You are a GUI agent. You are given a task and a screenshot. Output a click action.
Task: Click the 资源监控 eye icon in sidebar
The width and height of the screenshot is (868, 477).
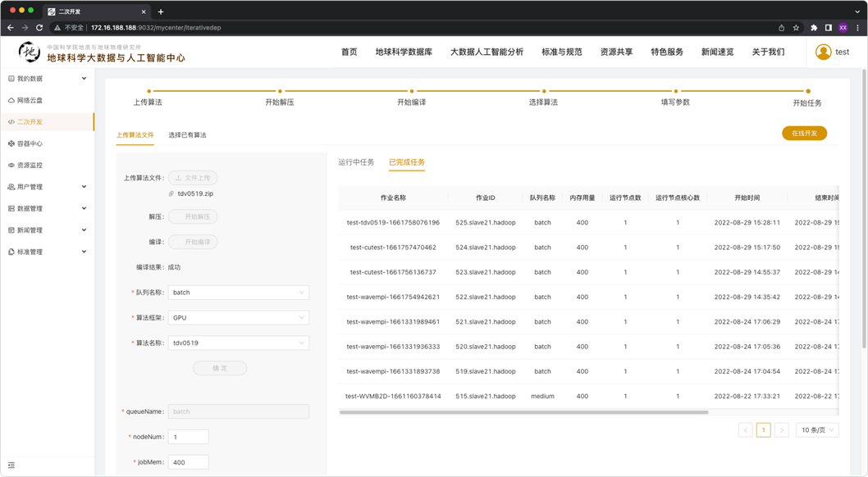pos(11,165)
